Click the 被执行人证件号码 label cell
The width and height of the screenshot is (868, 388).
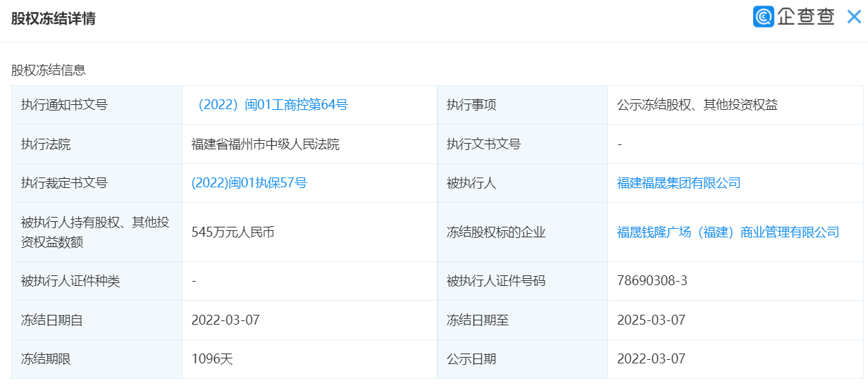tap(523, 281)
